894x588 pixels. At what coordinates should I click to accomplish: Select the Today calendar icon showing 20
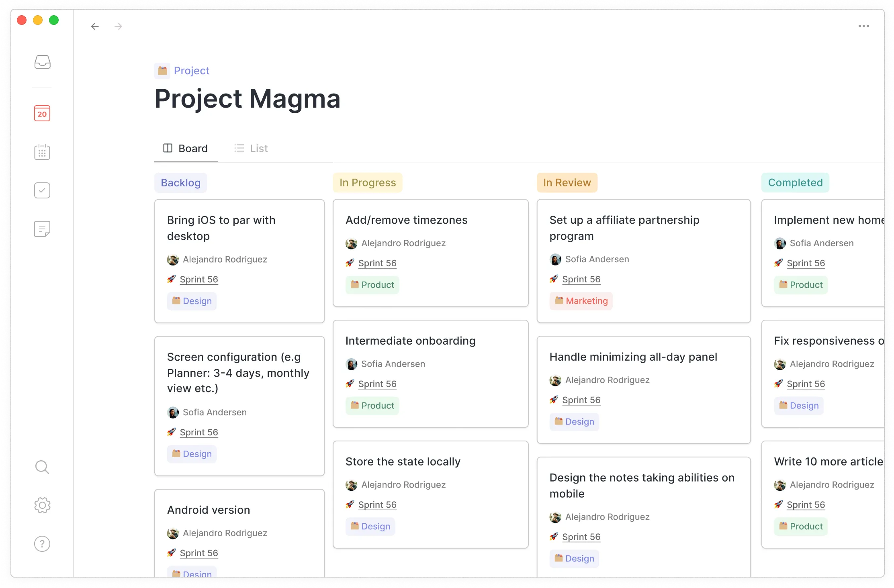42,114
